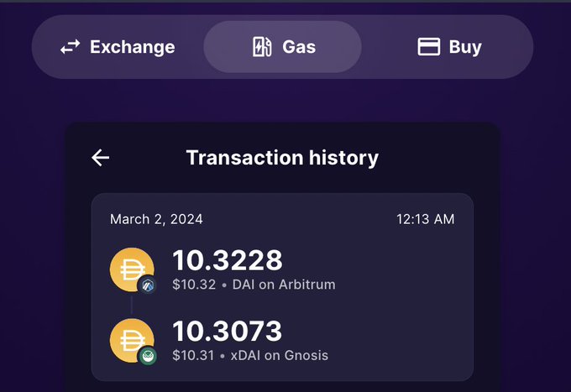Click the 10.3073 amount

click(x=227, y=331)
